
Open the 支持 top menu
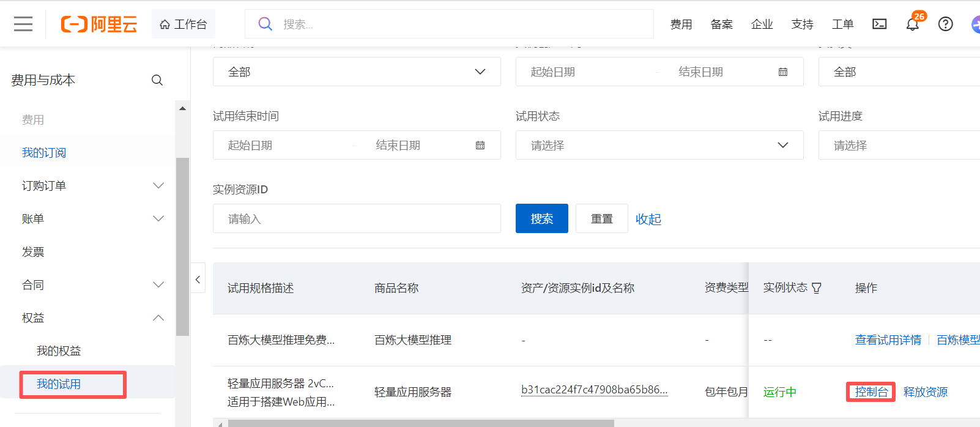[x=802, y=24]
